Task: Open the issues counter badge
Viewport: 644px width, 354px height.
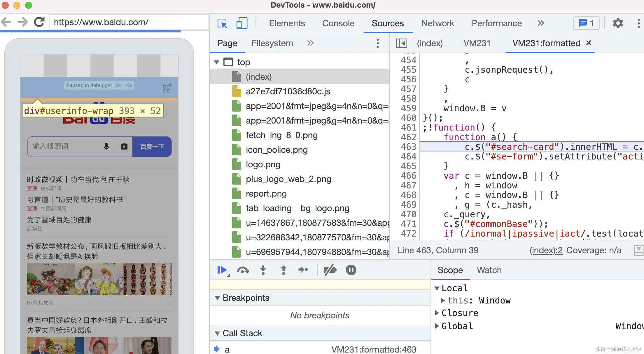Action: click(586, 23)
